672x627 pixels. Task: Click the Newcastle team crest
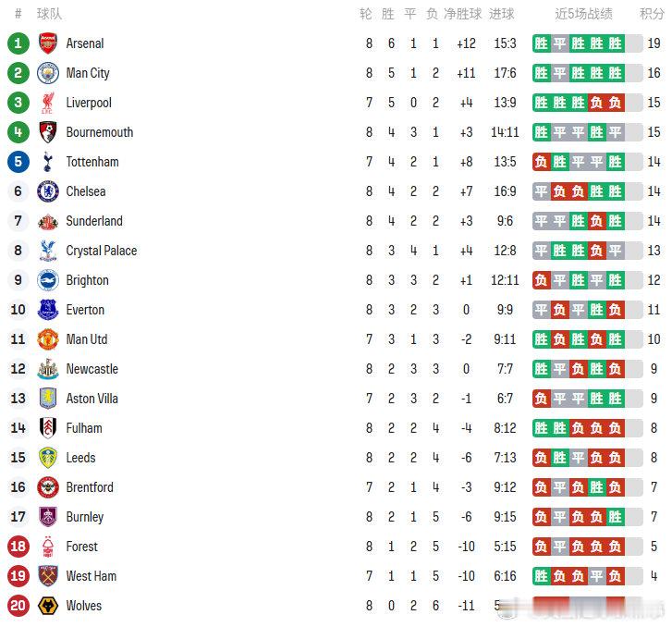tap(48, 369)
